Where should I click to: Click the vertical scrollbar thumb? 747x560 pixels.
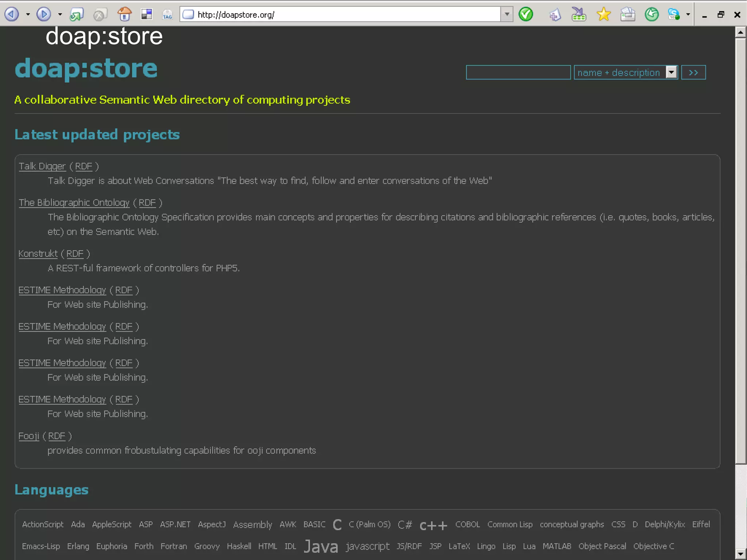click(x=741, y=251)
